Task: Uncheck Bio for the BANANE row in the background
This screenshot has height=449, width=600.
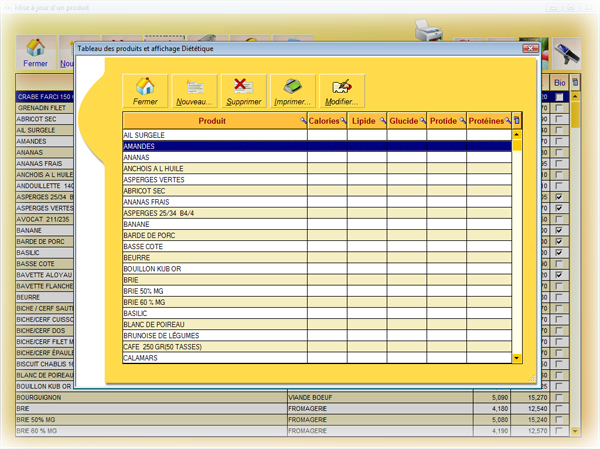Action: click(x=559, y=230)
